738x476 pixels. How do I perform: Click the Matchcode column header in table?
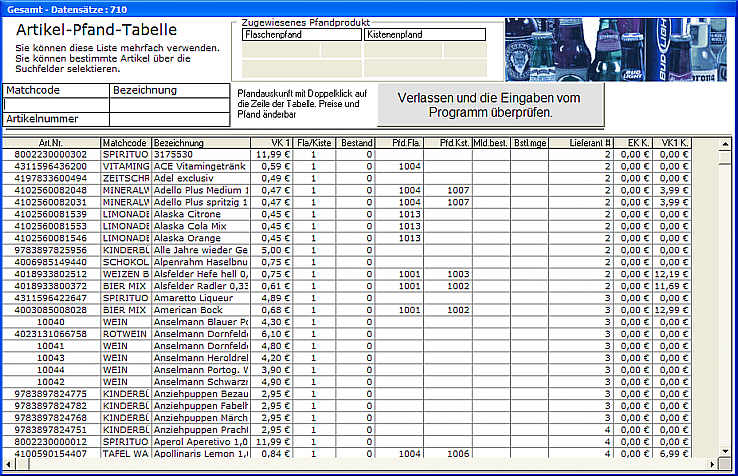(126, 143)
